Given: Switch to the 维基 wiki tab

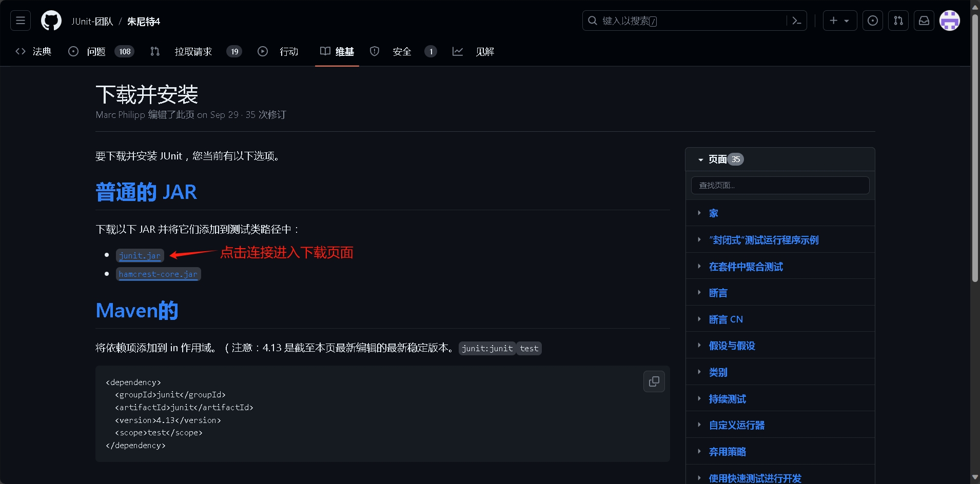Looking at the screenshot, I should click(x=337, y=51).
